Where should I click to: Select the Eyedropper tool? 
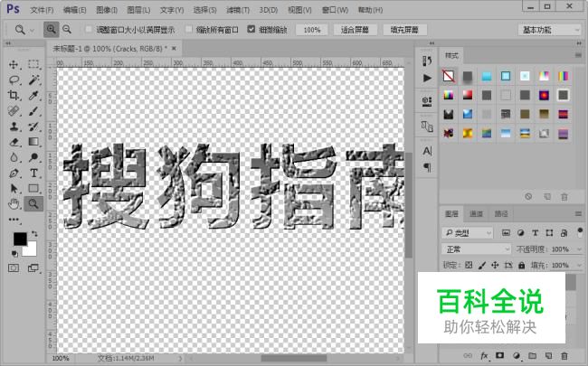[x=33, y=95]
